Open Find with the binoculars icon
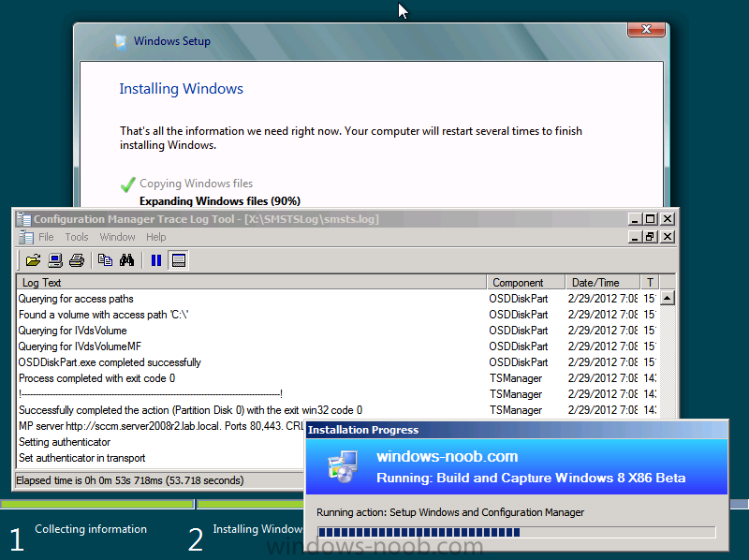This screenshot has width=749, height=560. pyautogui.click(x=127, y=260)
